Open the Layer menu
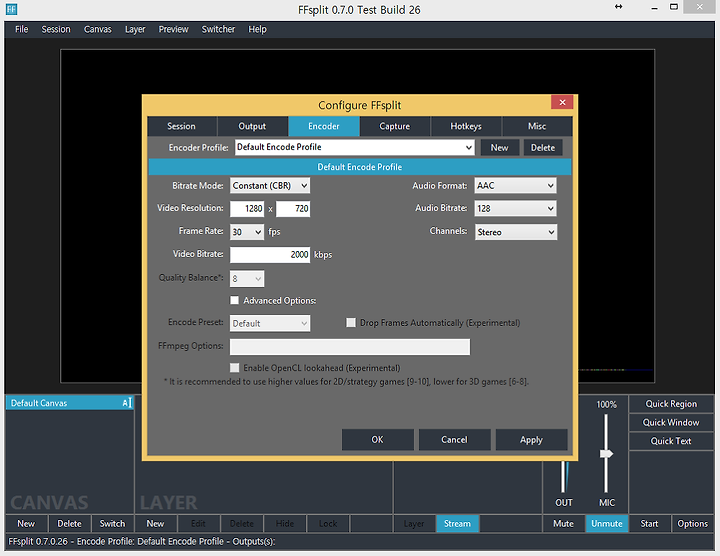The width and height of the screenshot is (720, 556). point(135,29)
